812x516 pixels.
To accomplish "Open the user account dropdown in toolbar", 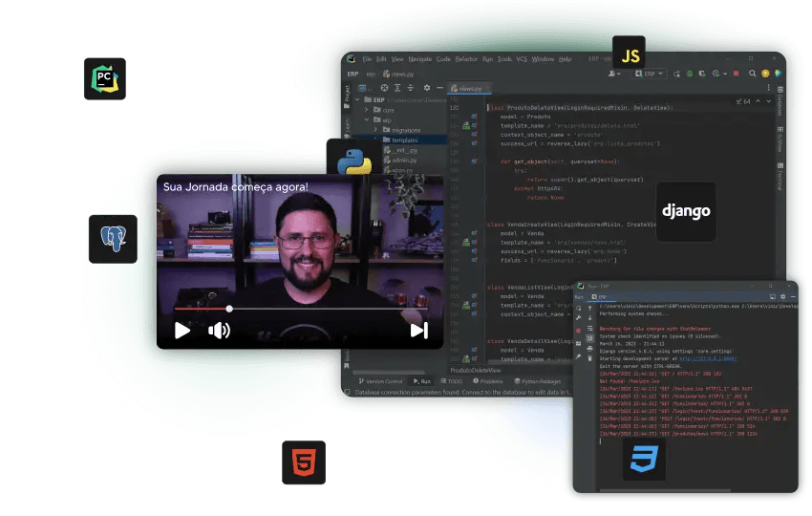I will click(614, 74).
